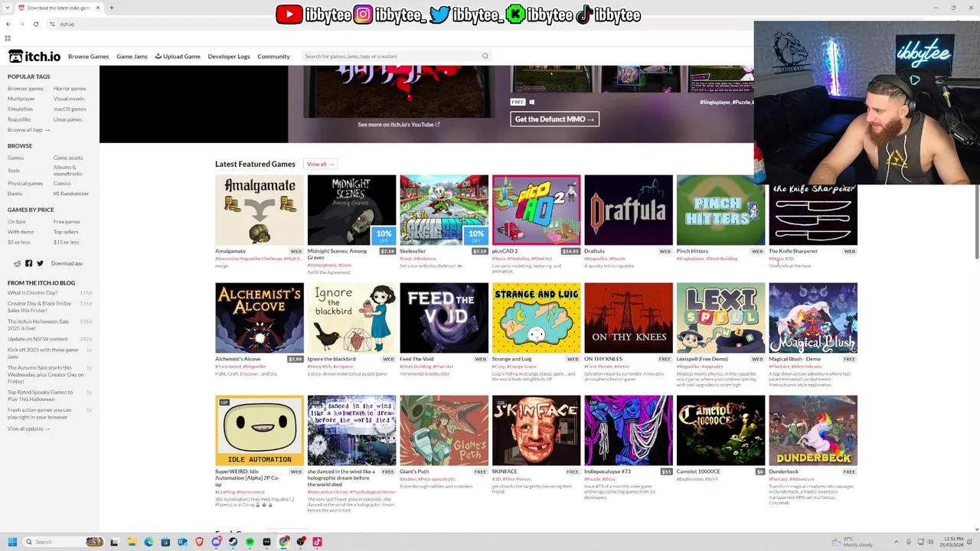The height and width of the screenshot is (551, 980).
Task: Open The Knife Sharpener thumbnail
Action: [x=813, y=214]
